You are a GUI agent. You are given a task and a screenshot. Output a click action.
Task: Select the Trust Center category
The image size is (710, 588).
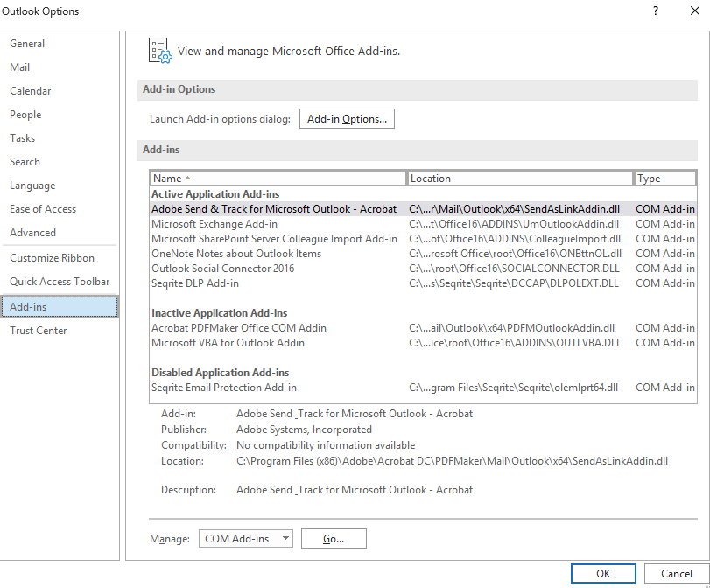(39, 331)
